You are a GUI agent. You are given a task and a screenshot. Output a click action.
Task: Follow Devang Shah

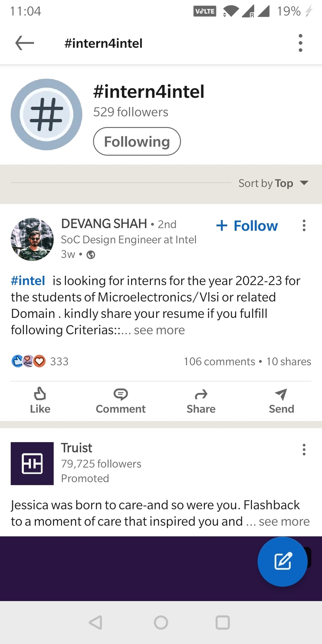coord(247,226)
